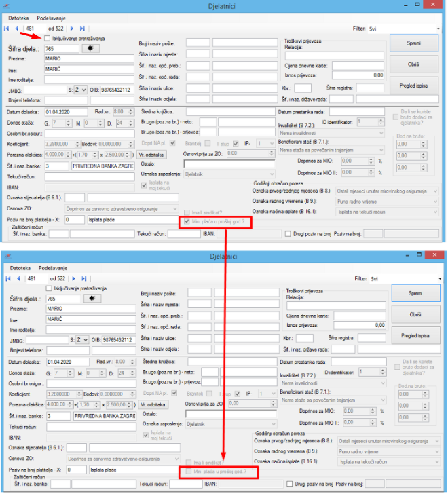Go to first record in lower window
This screenshot has width=448, height=494.
tap(6, 278)
